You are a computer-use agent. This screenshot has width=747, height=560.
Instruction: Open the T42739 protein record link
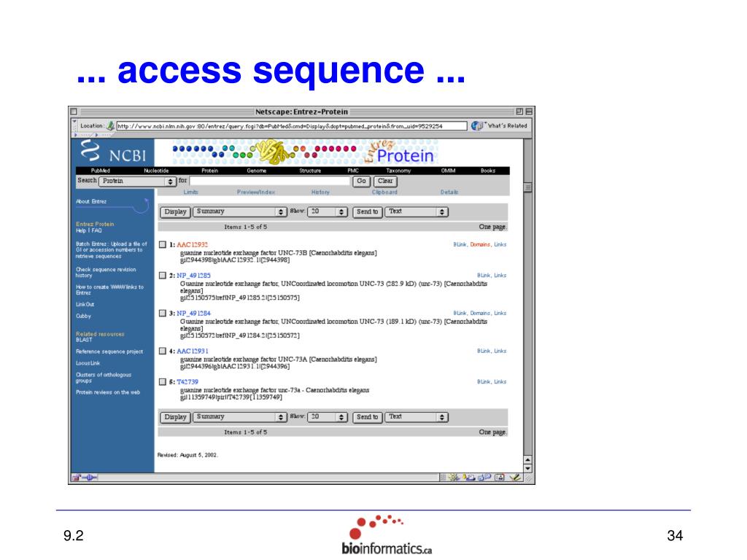pyautogui.click(x=187, y=382)
